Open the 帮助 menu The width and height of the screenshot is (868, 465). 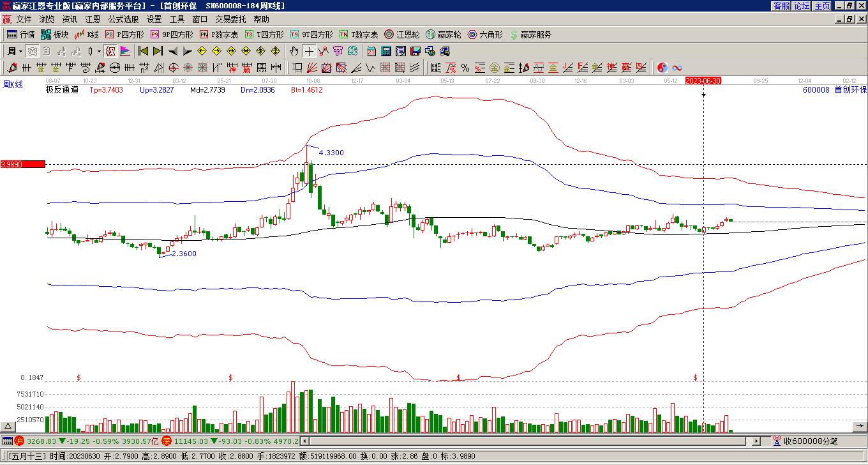tap(261, 20)
